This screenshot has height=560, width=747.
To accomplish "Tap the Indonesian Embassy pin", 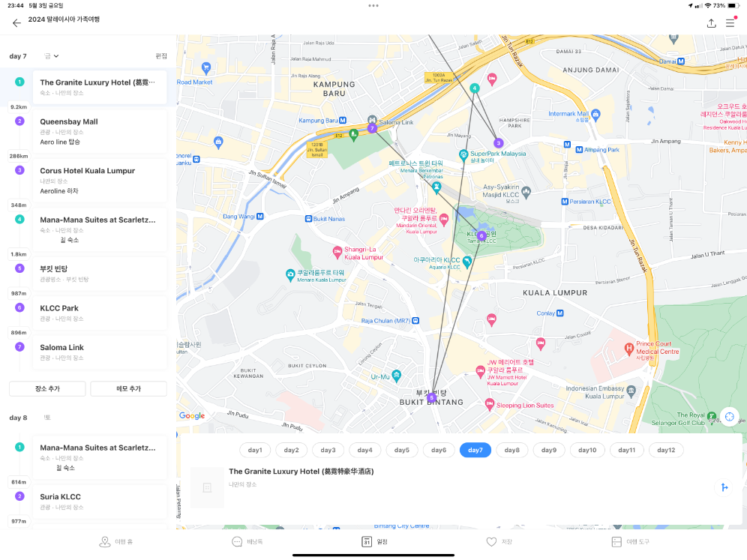I will pyautogui.click(x=631, y=391).
